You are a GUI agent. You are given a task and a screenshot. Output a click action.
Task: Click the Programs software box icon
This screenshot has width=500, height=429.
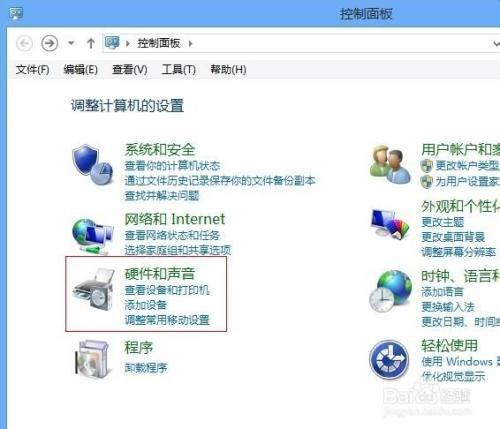pos(93,359)
